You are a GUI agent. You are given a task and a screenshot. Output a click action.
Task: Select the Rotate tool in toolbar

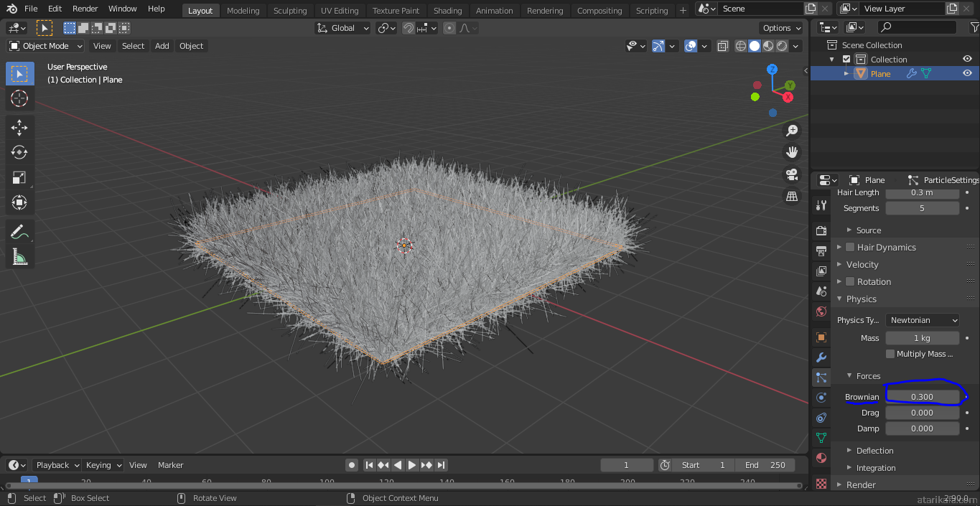tap(19, 152)
